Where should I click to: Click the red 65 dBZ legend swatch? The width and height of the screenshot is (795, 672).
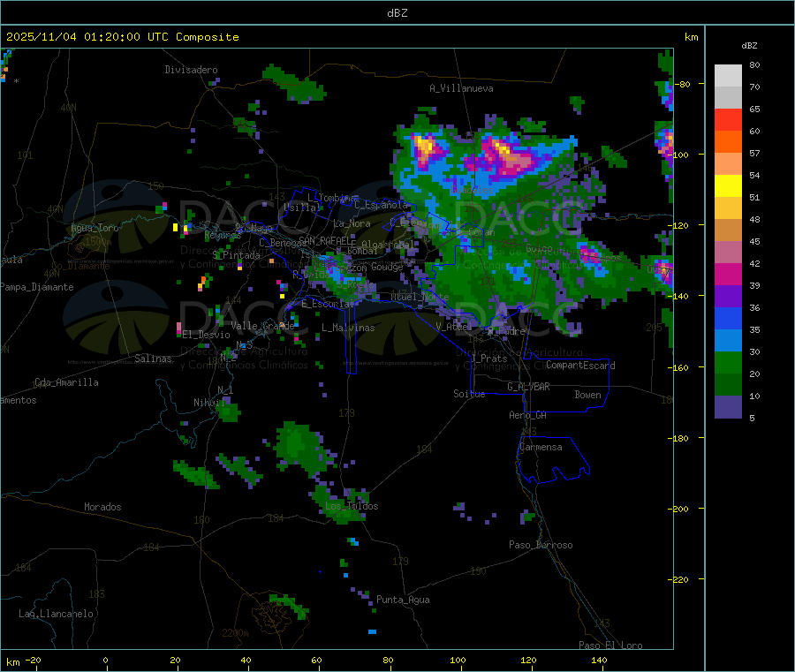tap(728, 120)
